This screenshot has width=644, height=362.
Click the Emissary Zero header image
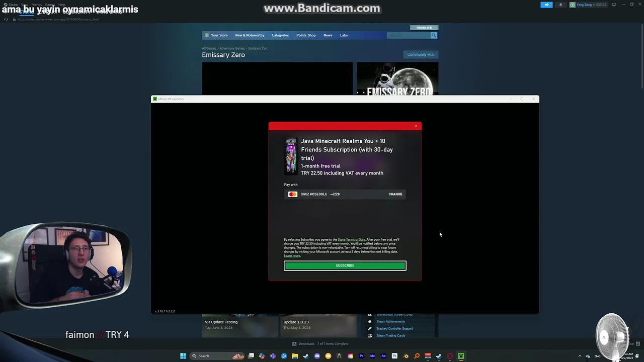(x=397, y=78)
